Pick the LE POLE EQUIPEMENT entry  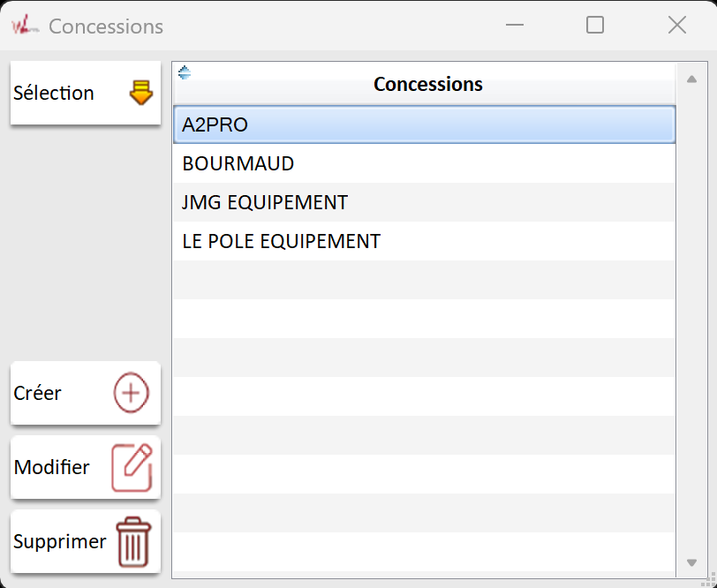click(424, 241)
